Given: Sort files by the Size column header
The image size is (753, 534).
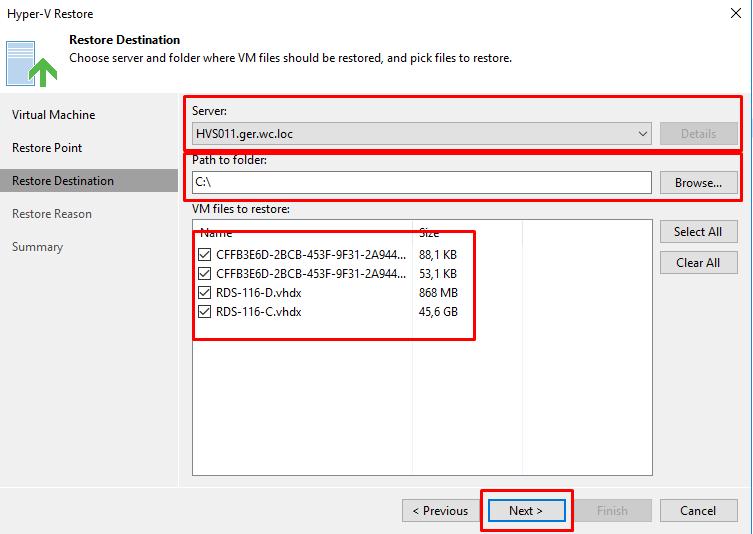Looking at the screenshot, I should point(429,233).
